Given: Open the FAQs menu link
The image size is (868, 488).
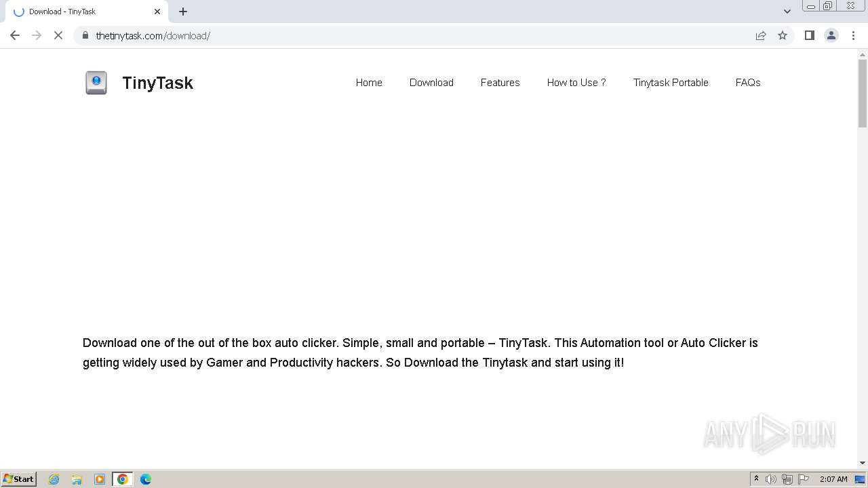Looking at the screenshot, I should click(x=748, y=83).
